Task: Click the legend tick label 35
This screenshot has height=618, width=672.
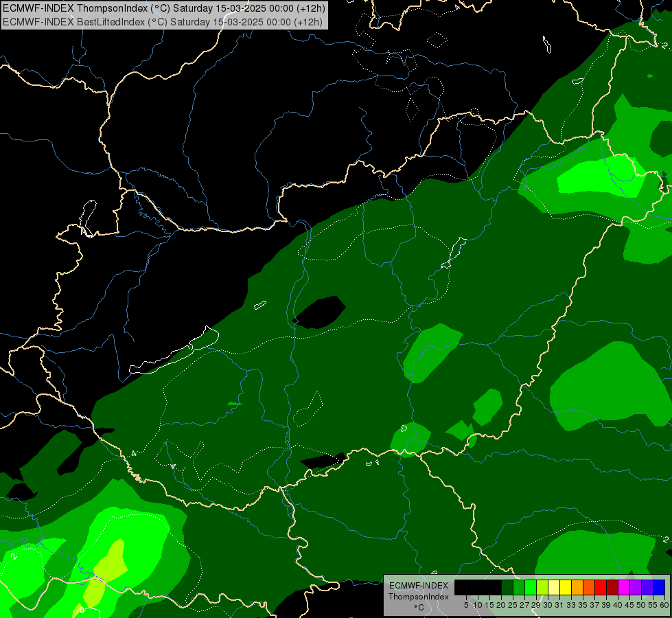Action: (x=583, y=605)
